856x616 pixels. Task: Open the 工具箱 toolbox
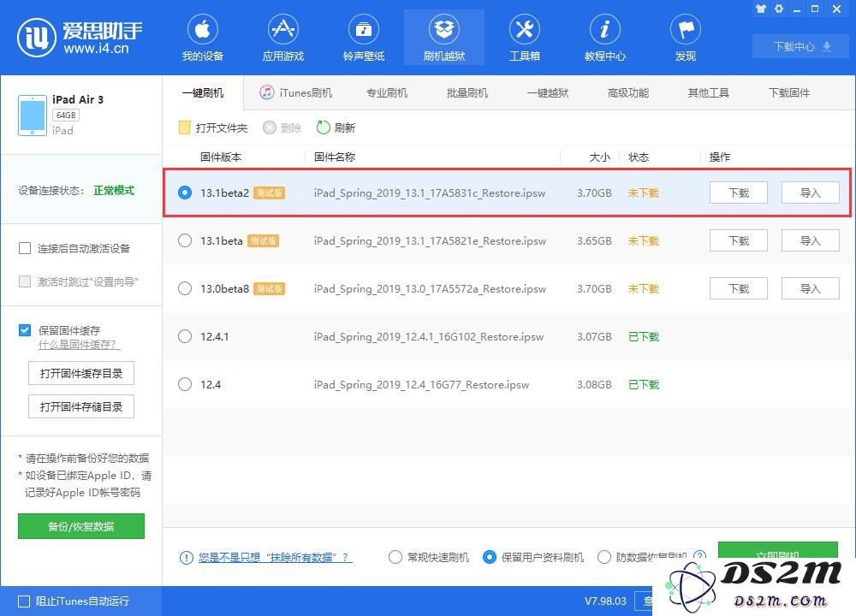(x=525, y=38)
